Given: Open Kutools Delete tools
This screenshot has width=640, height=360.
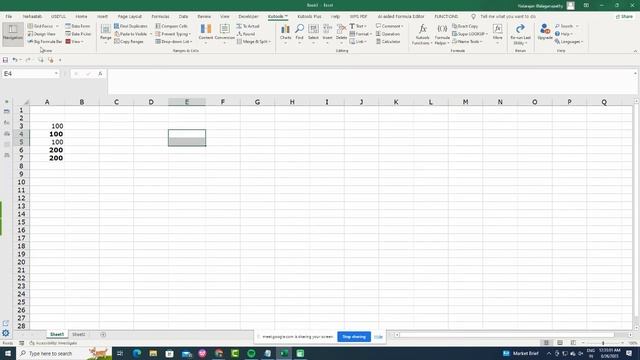Looking at the screenshot, I should pyautogui.click(x=341, y=33).
